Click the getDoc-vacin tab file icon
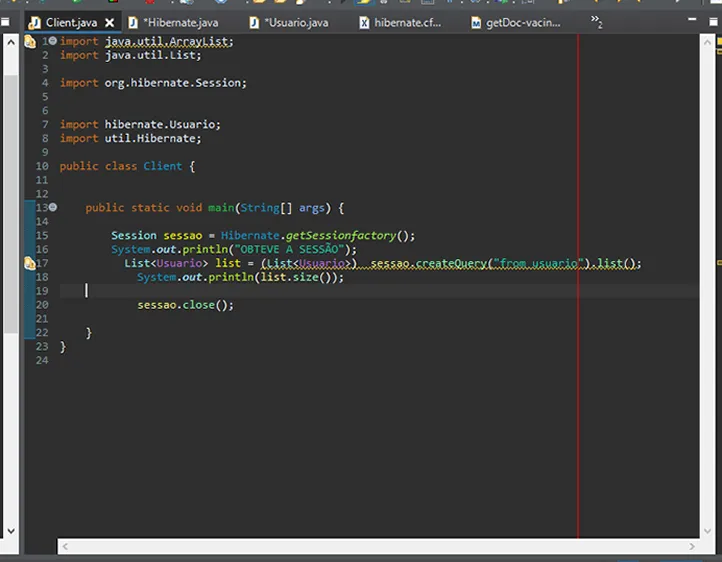 click(x=476, y=22)
